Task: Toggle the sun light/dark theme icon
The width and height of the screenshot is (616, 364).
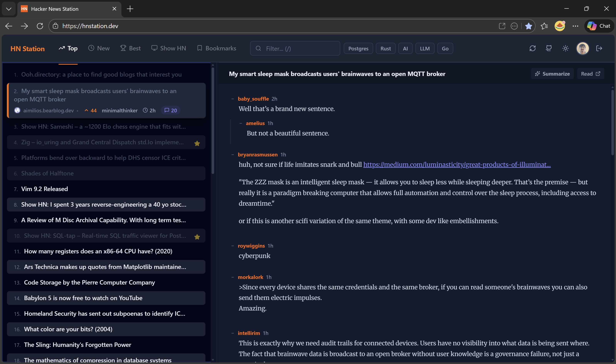Action: 565,48
